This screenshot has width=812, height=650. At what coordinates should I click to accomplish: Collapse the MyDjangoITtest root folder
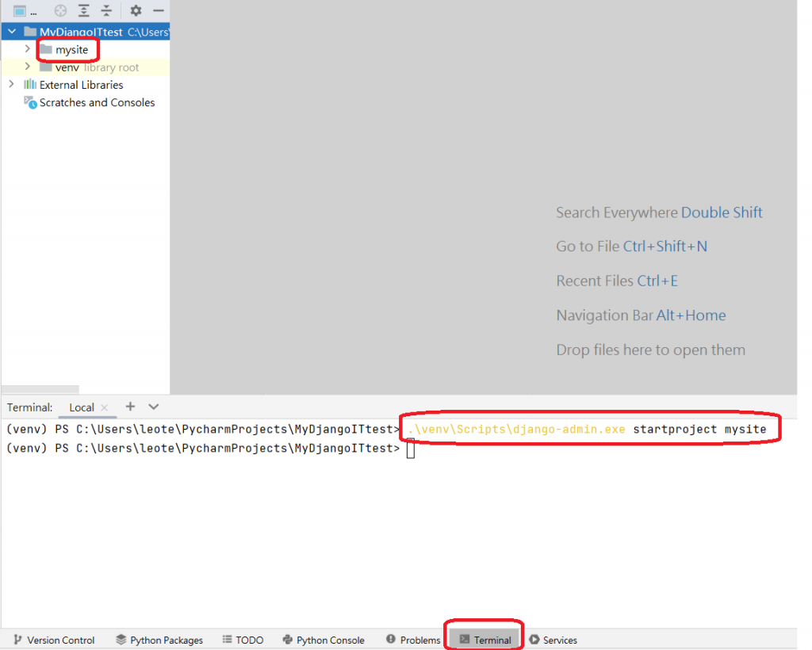(12, 32)
